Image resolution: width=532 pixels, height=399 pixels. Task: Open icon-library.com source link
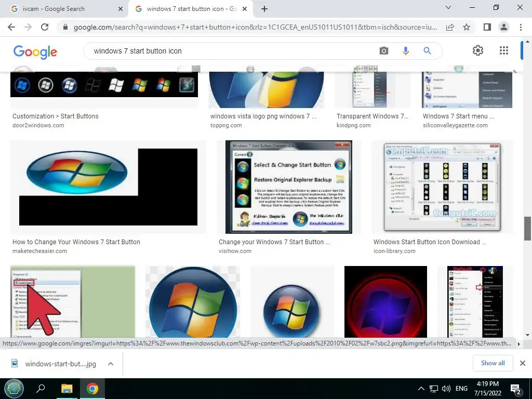pyautogui.click(x=395, y=251)
